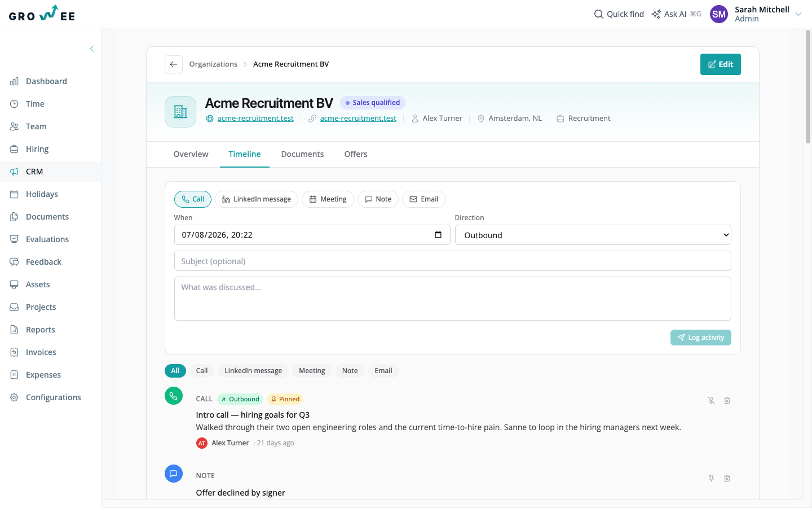The height and width of the screenshot is (508, 812).
Task: Click the What was discussed text area
Action: click(453, 299)
